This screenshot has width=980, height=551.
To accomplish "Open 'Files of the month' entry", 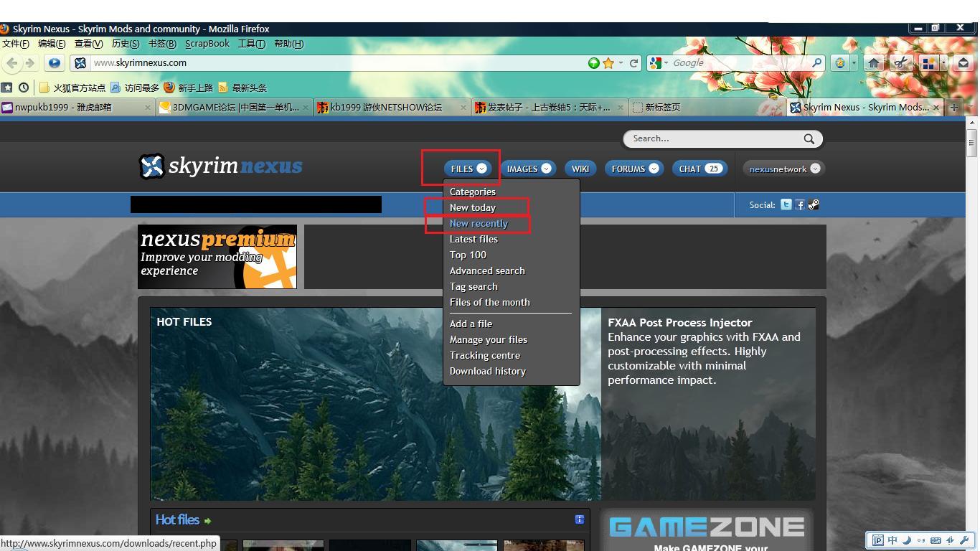I will pos(490,302).
